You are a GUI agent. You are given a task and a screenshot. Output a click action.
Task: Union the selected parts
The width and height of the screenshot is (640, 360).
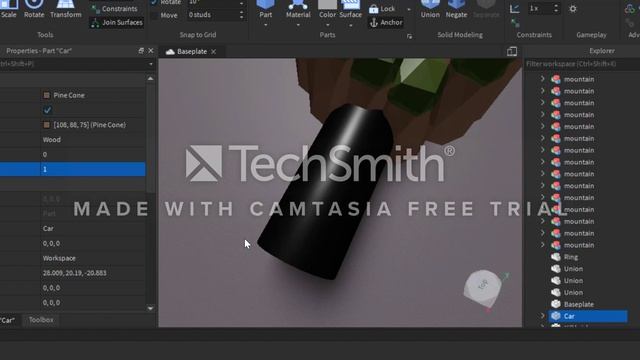(x=430, y=9)
